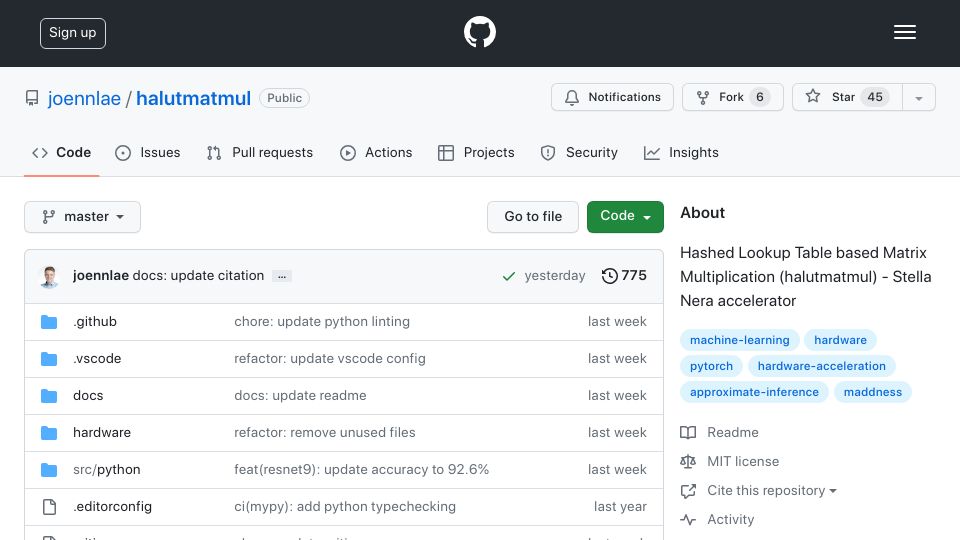Open the Projects tab
This screenshot has height=540, width=960.
coord(476,153)
